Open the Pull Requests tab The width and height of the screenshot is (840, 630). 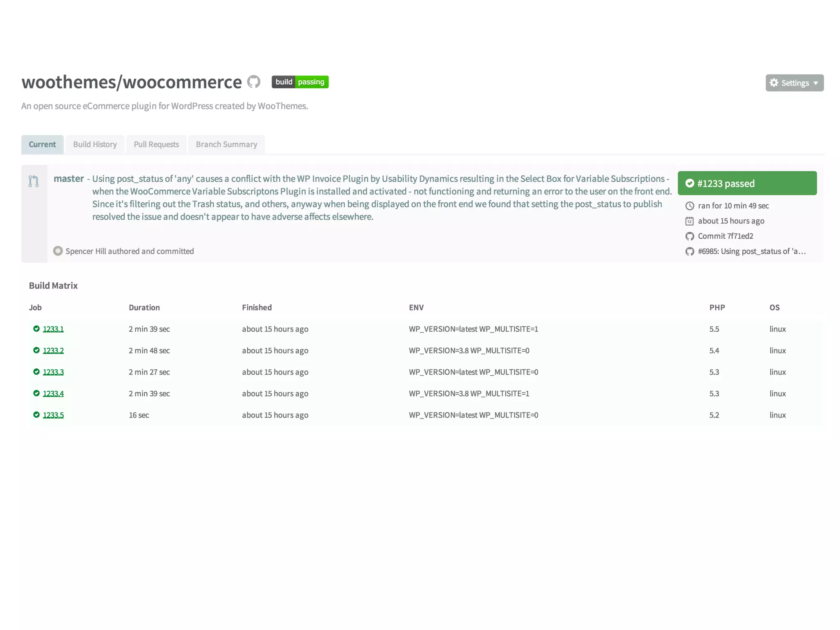coord(156,144)
